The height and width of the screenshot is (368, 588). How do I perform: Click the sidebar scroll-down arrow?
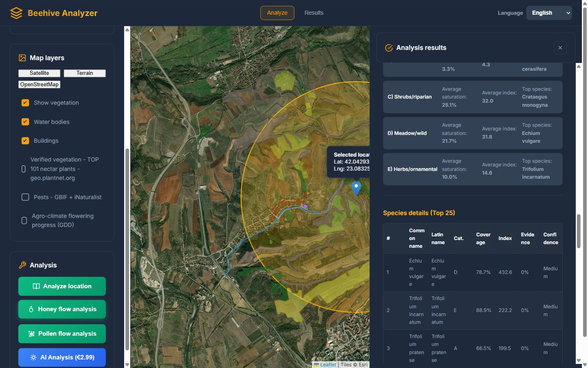127,364
